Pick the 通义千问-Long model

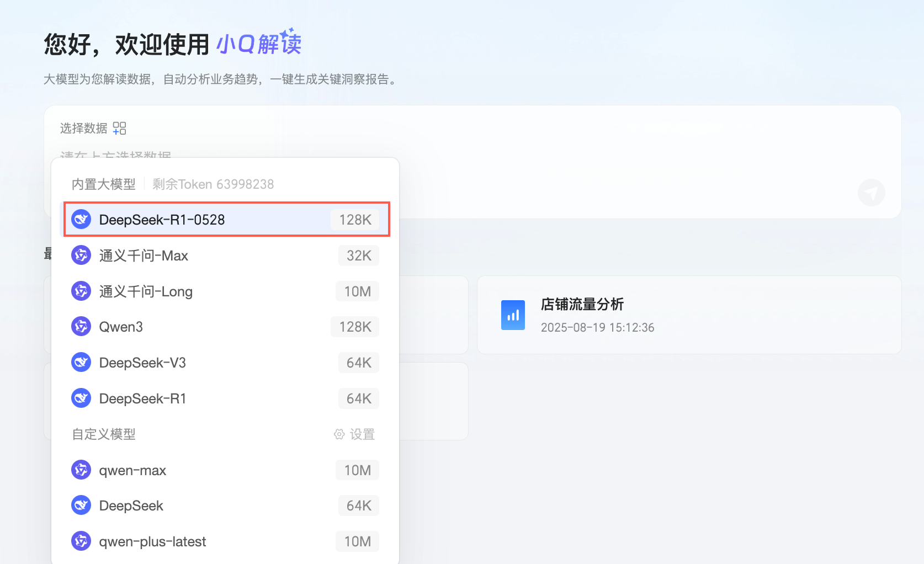(x=225, y=291)
